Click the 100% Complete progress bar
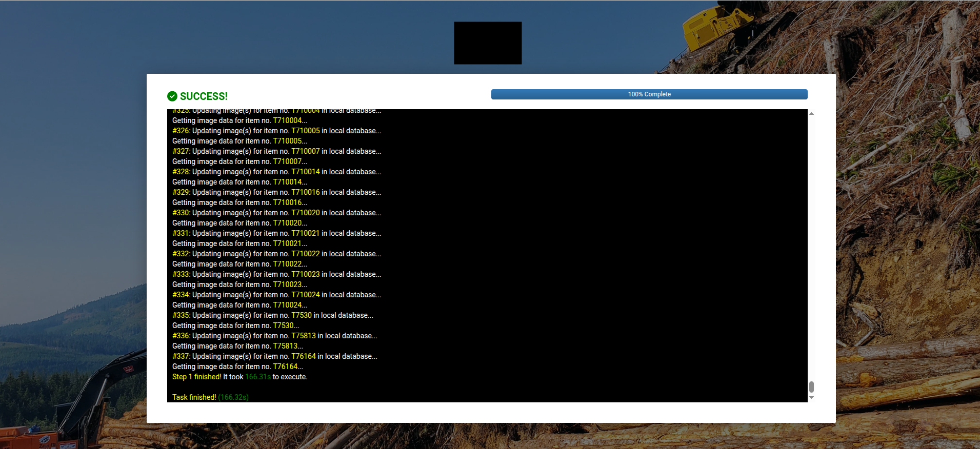This screenshot has height=449, width=980. tap(649, 94)
